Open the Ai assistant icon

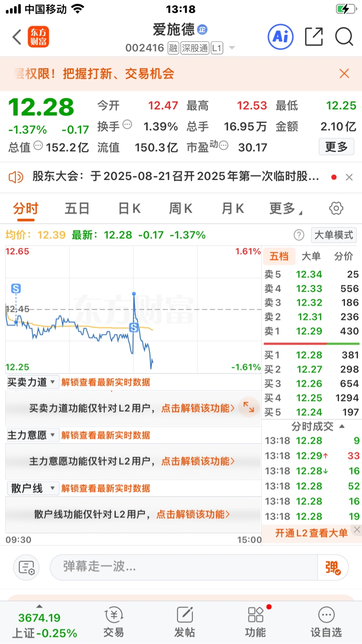[280, 37]
